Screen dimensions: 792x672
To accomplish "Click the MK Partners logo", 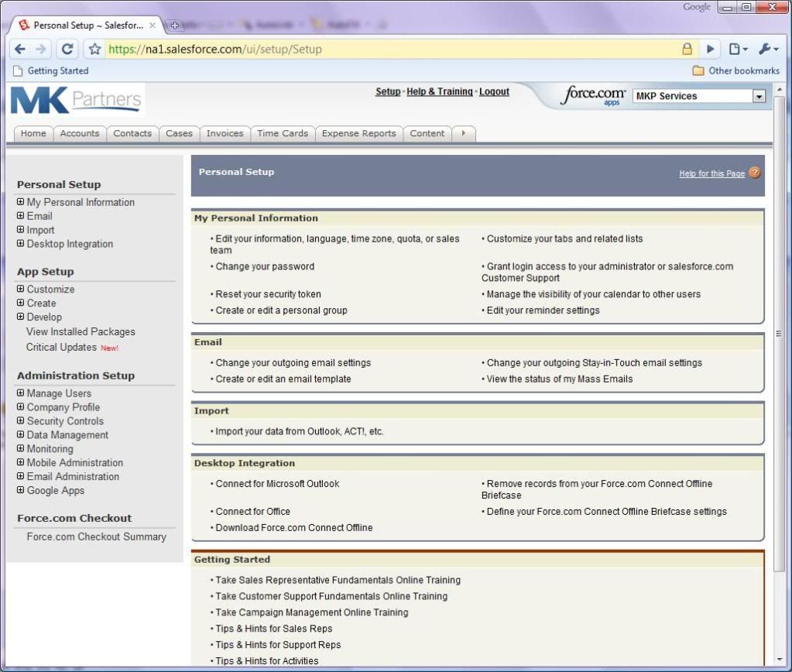I will [x=77, y=100].
